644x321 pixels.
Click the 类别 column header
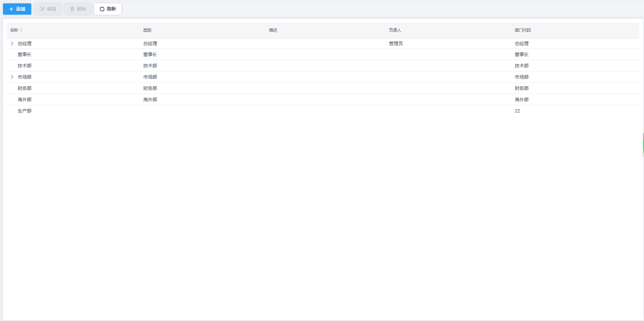(147, 30)
